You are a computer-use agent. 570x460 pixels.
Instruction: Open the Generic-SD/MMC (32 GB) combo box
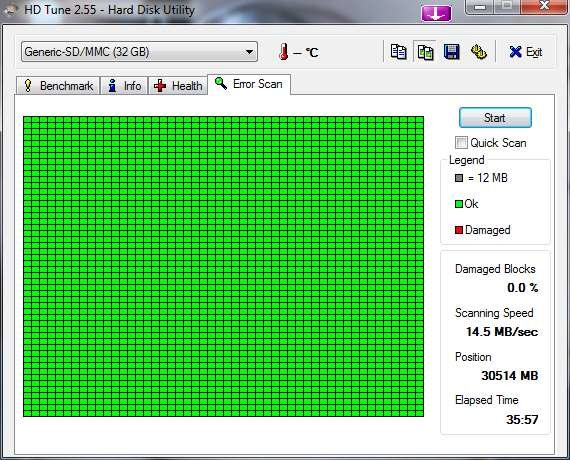tap(139, 52)
